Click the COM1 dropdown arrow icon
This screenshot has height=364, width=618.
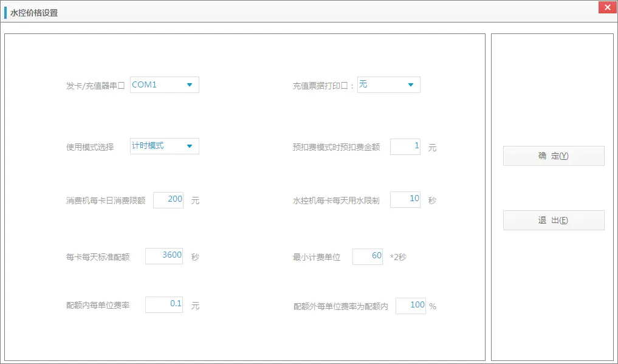(190, 84)
